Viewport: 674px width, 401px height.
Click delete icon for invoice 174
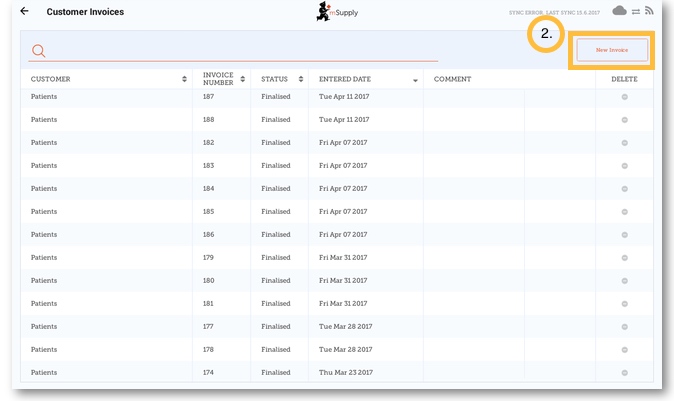click(625, 373)
